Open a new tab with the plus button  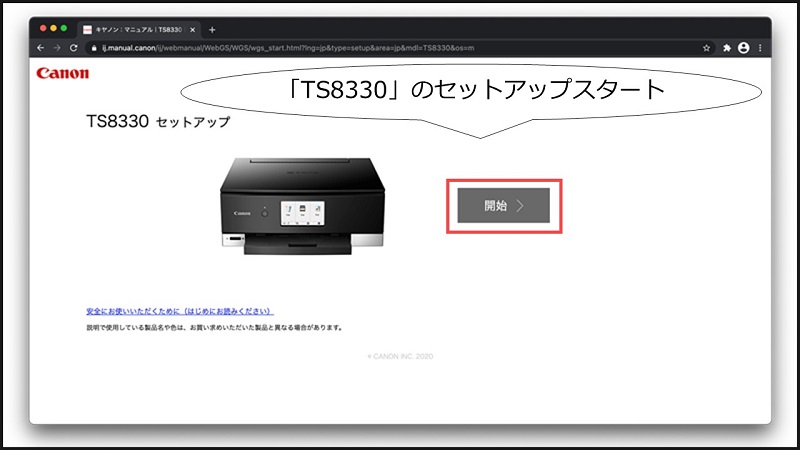212,30
